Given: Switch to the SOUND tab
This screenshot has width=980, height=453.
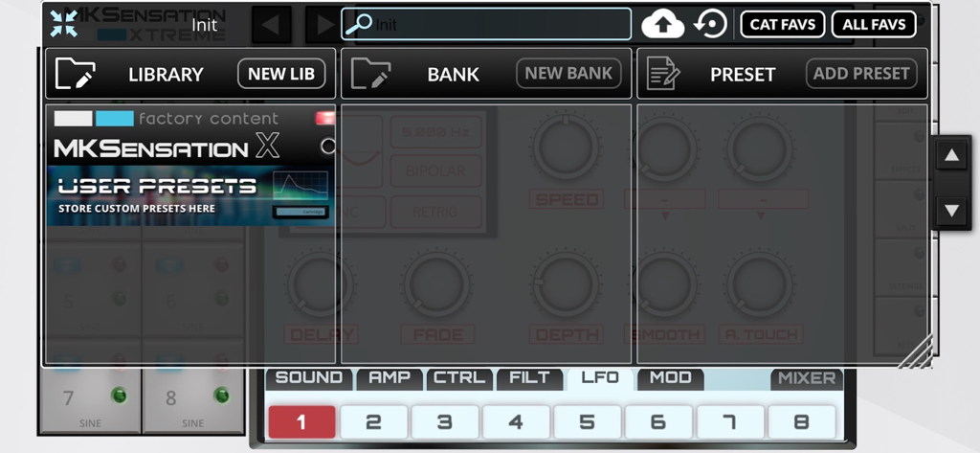Looking at the screenshot, I should tap(309, 378).
